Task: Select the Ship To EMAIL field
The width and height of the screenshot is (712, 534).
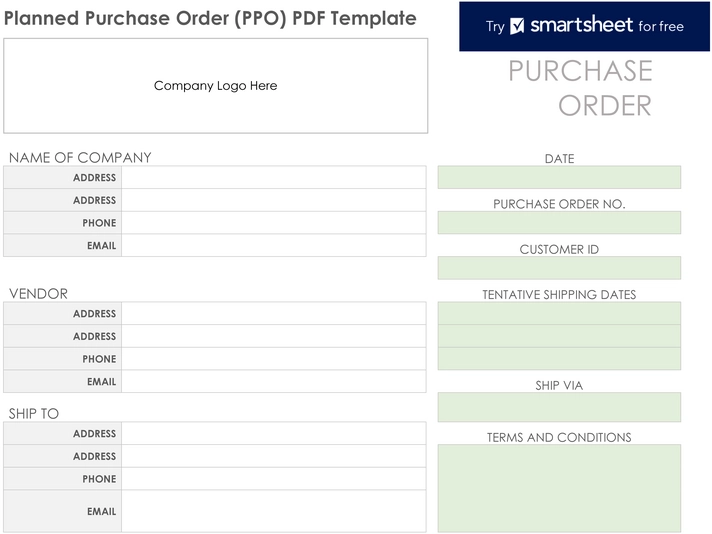Action: (x=274, y=511)
